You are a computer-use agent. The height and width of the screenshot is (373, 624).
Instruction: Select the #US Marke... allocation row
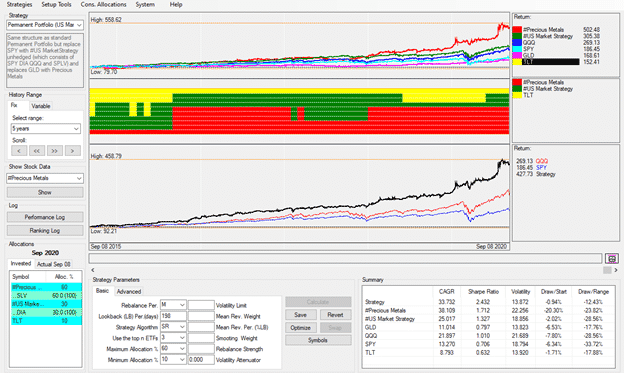point(47,304)
